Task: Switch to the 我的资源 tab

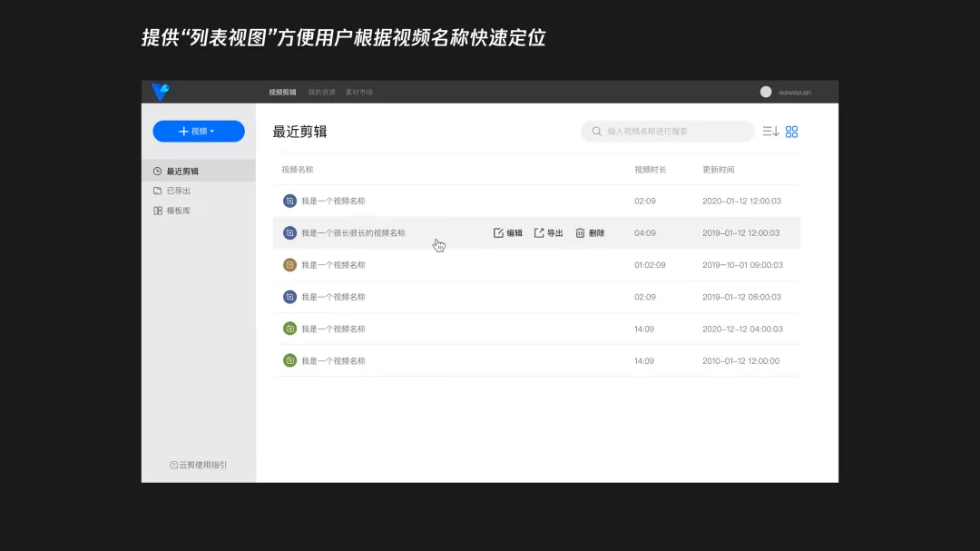Action: (x=322, y=92)
